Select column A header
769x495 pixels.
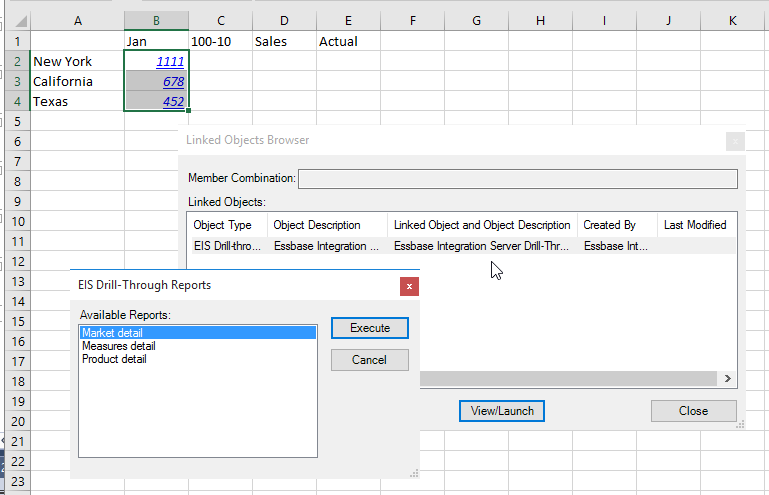tap(77, 21)
